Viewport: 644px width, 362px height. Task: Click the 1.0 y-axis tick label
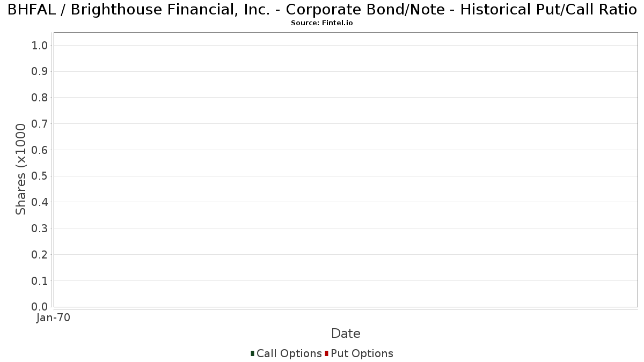click(40, 46)
